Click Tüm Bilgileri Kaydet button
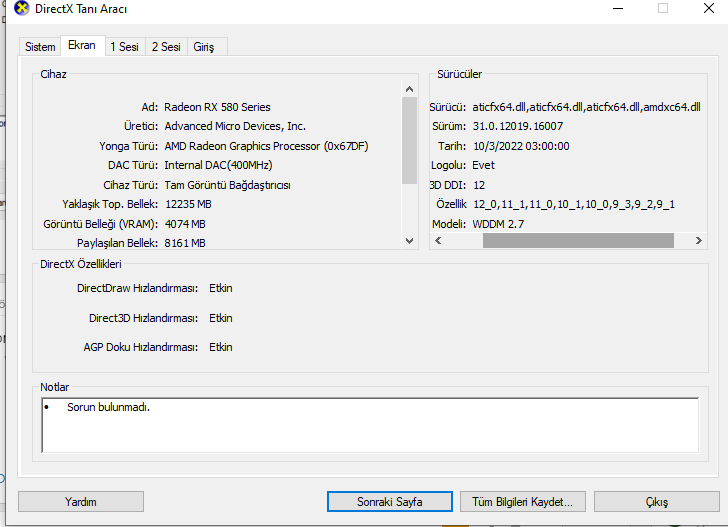 click(523, 502)
